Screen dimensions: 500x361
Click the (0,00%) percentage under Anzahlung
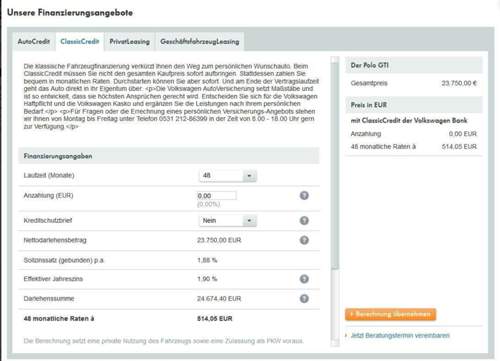208,204
